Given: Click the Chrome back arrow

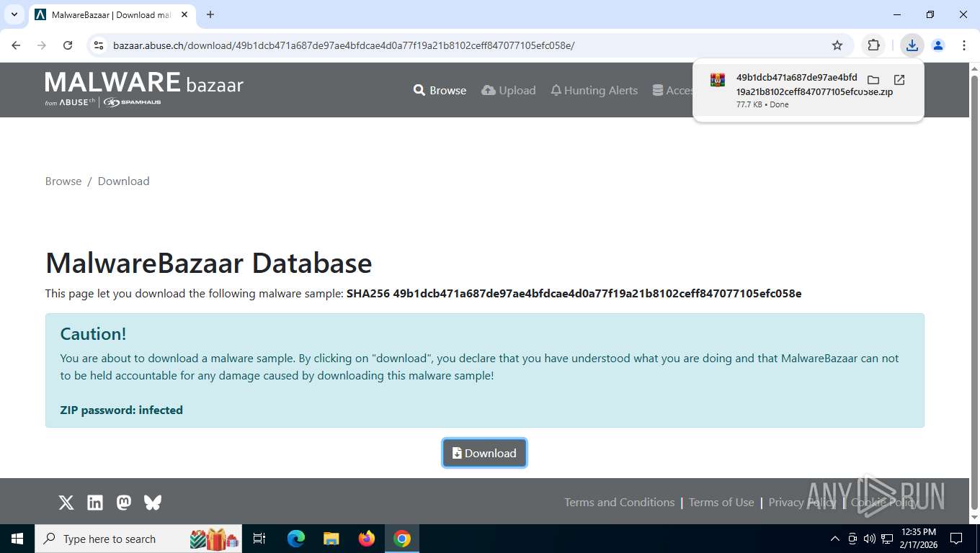Looking at the screenshot, I should 16,45.
